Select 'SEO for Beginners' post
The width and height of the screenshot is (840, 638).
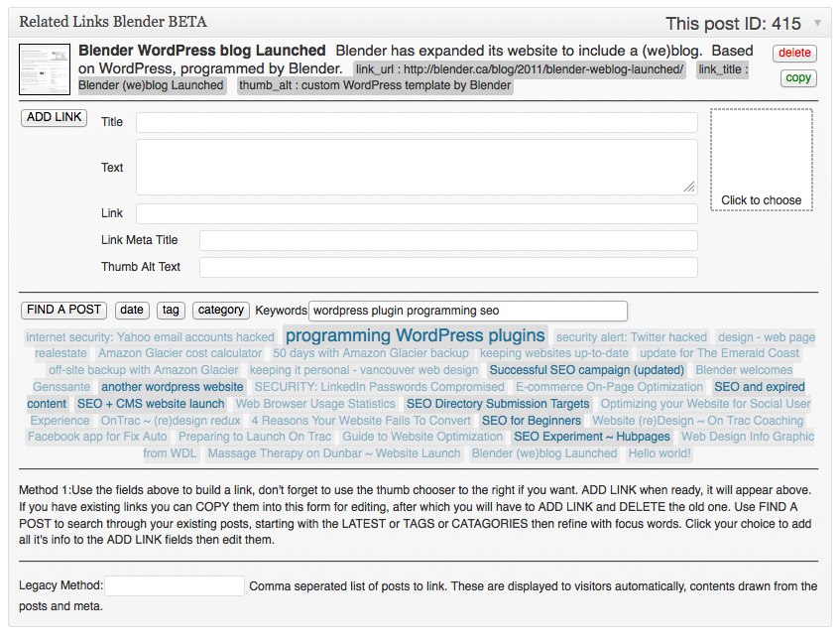point(532,421)
